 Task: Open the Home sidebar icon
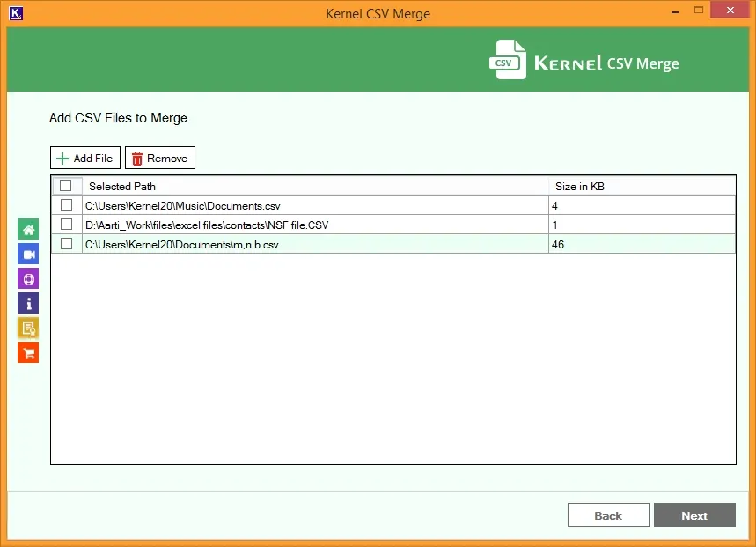click(x=28, y=229)
